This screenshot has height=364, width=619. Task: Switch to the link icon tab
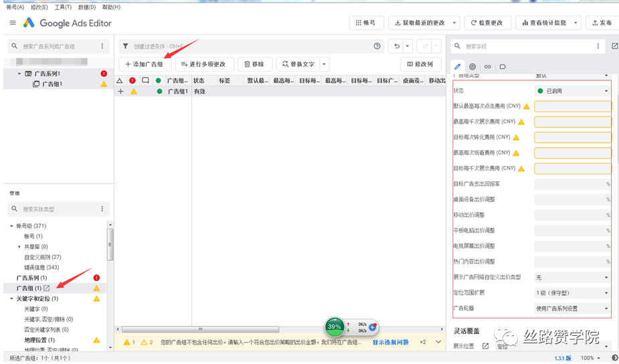(488, 66)
